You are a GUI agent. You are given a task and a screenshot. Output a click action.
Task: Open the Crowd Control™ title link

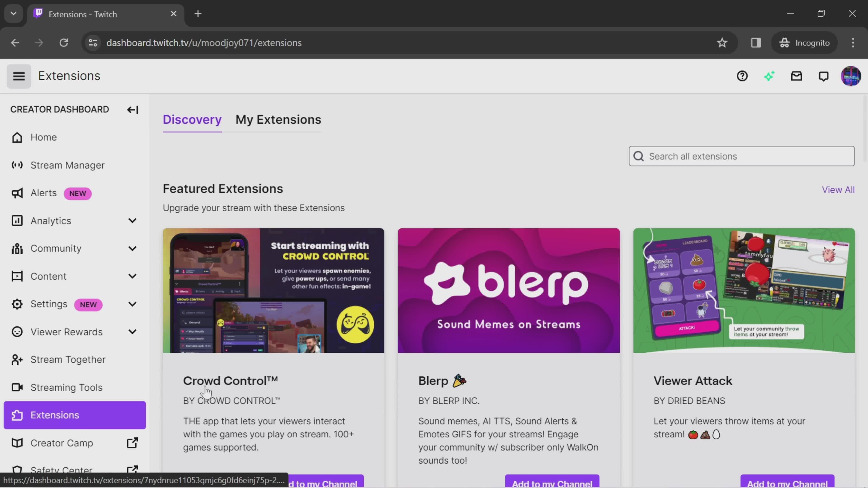tap(231, 381)
